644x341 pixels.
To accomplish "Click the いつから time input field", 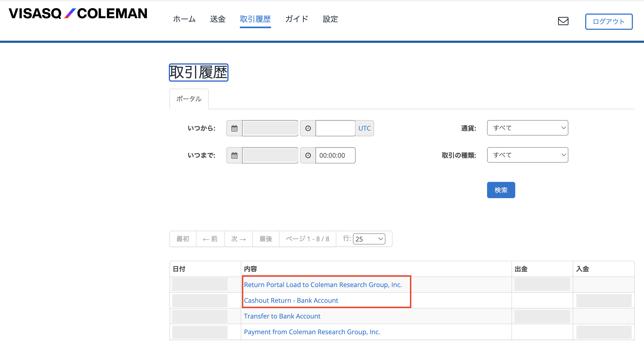I will coord(336,128).
